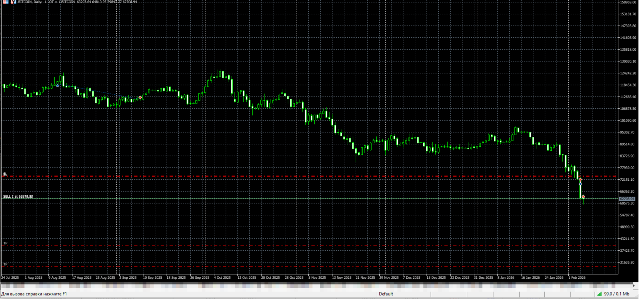Click the red marker on the SELL line at last candle
The width and height of the screenshot is (644, 299).
click(583, 197)
